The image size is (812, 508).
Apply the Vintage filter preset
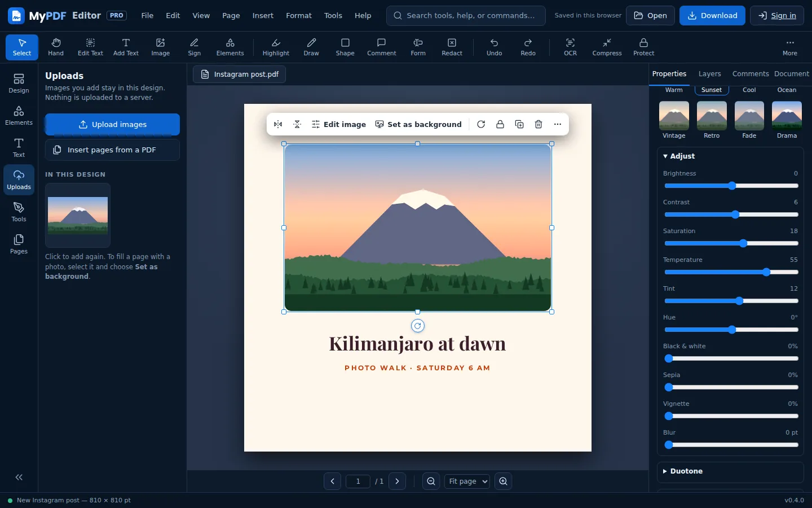[x=674, y=120]
